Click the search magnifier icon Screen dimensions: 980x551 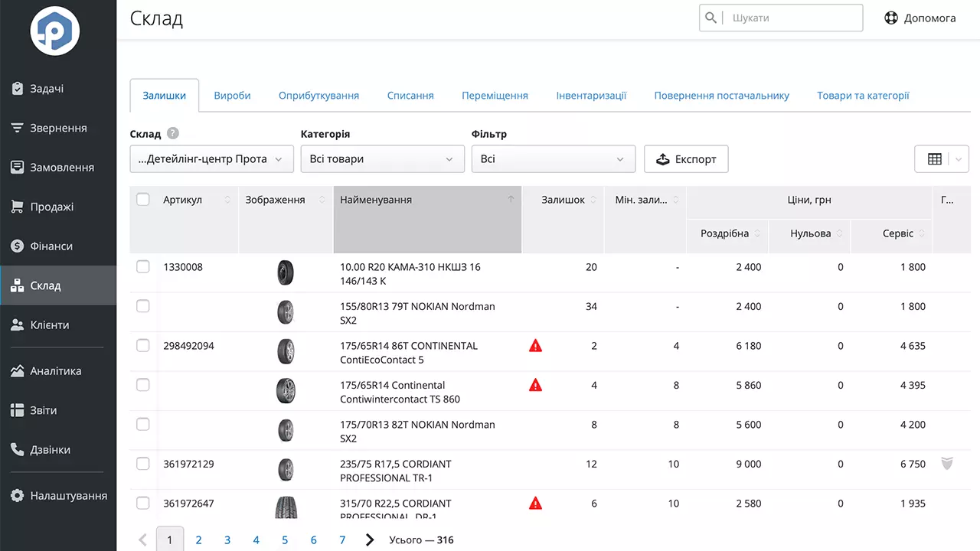coord(711,18)
